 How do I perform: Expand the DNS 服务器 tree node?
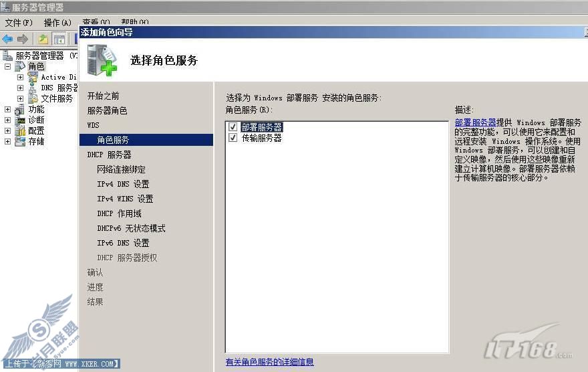pos(20,88)
